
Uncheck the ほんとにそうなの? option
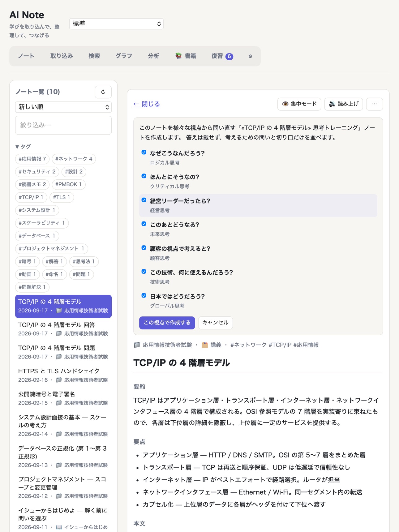pyautogui.click(x=144, y=176)
